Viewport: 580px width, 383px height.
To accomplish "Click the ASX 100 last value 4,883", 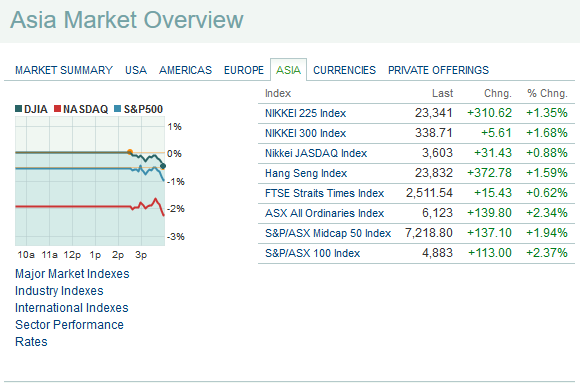I will pyautogui.click(x=437, y=253).
